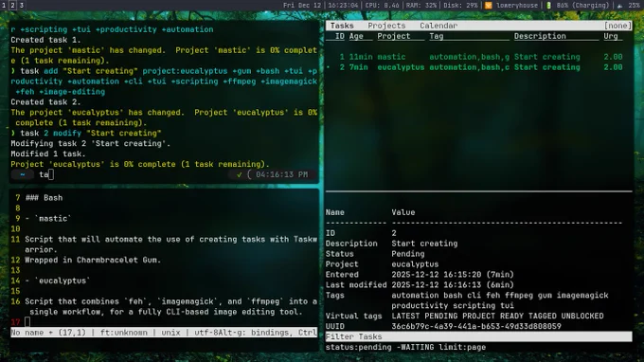Click editor line 11 starting 'Script that will automate'

170,244
